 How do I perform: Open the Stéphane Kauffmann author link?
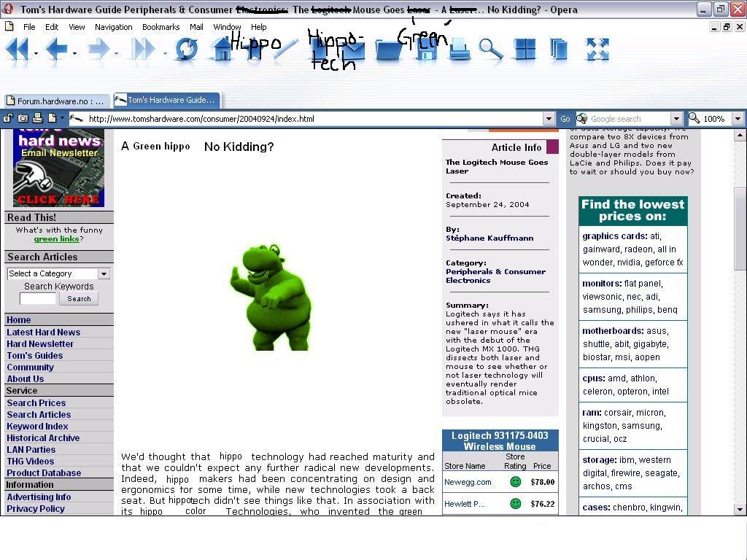click(x=489, y=238)
